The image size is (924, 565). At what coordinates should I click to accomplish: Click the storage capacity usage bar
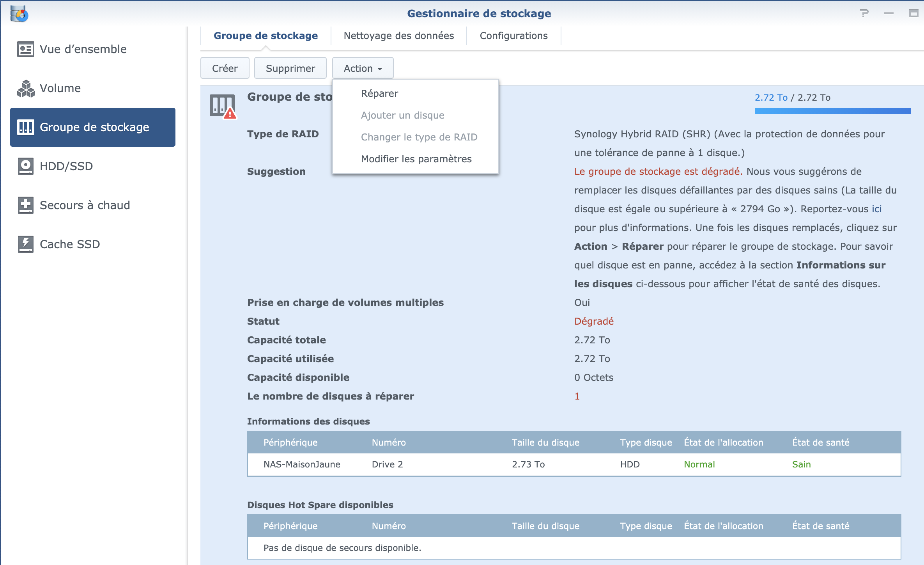pos(832,111)
